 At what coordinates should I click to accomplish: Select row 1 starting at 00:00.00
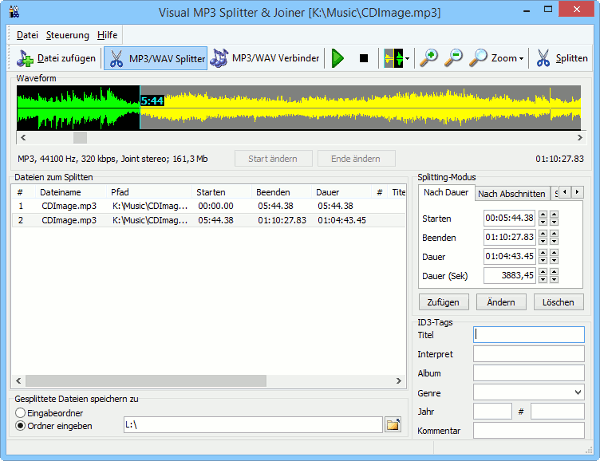click(x=209, y=206)
